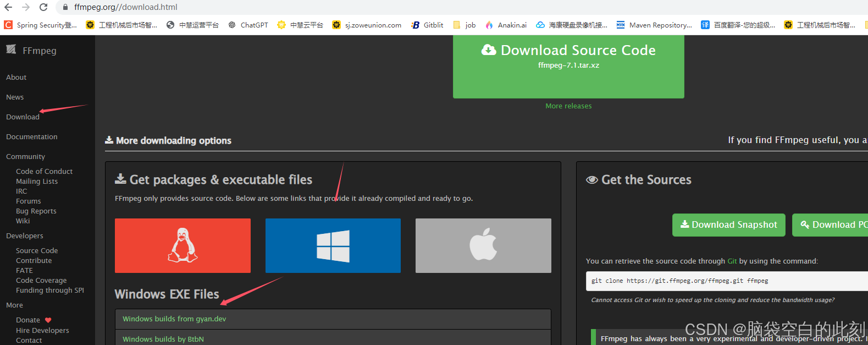Open the Code Coverage link
This screenshot has width=868, height=345.
pos(41,281)
